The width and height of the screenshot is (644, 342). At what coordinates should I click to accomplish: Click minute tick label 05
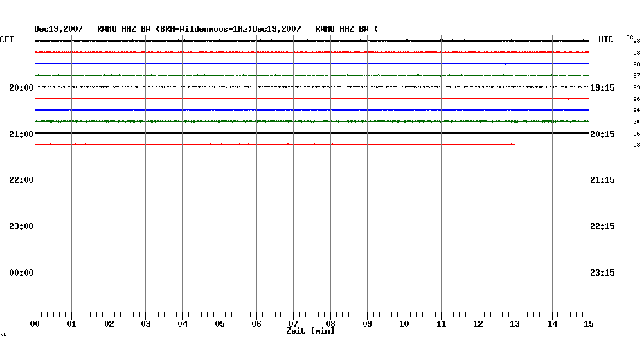click(220, 324)
